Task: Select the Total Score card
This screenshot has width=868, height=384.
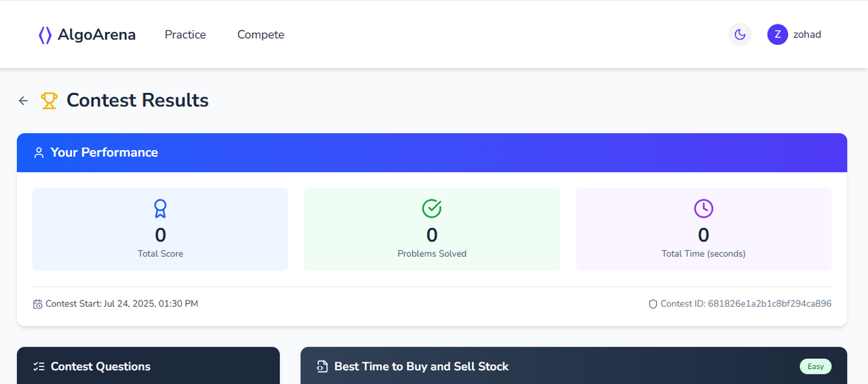Action: click(x=160, y=229)
